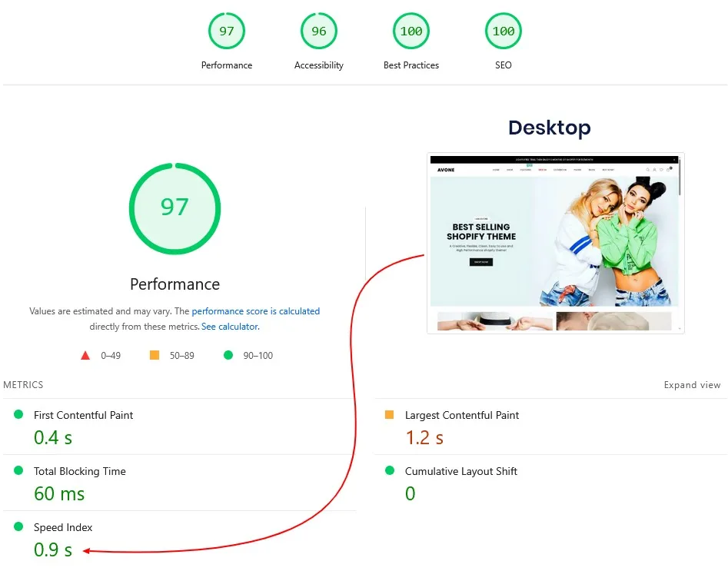Click green dot beside First Contentful Paint
The width and height of the screenshot is (728, 571).
(x=18, y=415)
